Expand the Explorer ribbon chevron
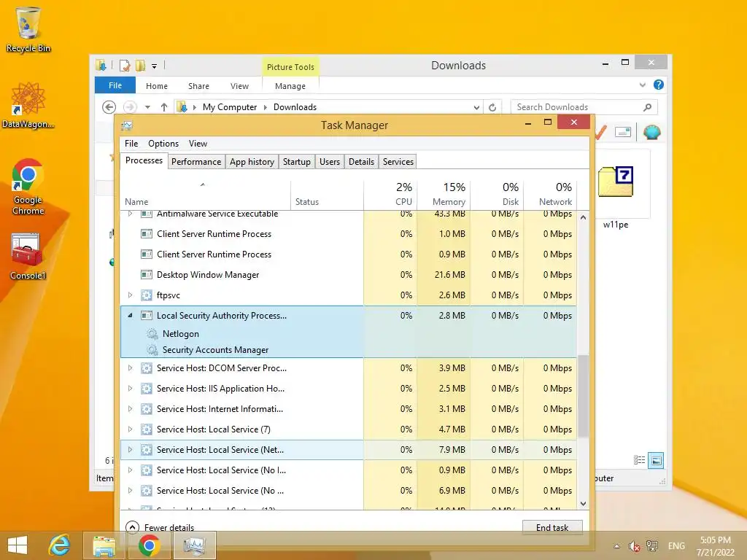 click(x=643, y=85)
